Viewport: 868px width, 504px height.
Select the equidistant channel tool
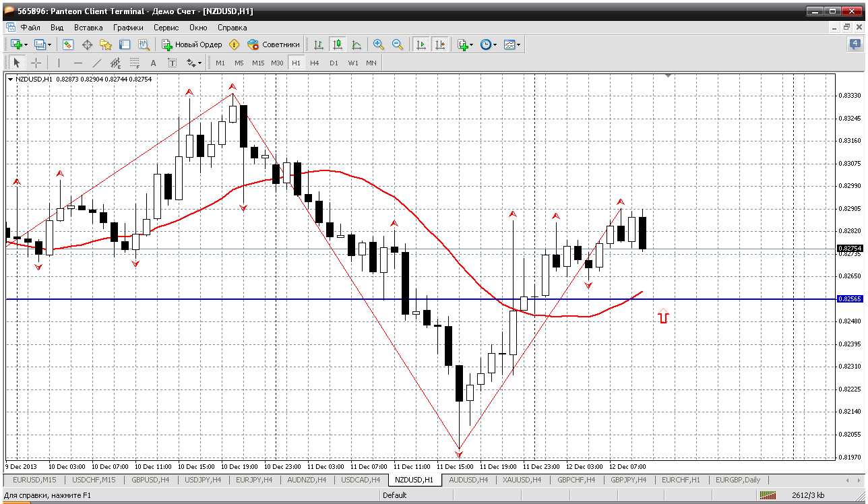click(x=115, y=63)
